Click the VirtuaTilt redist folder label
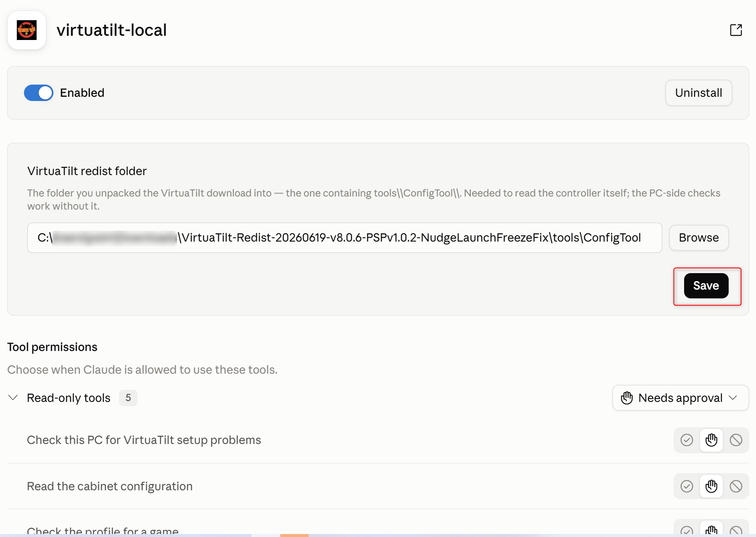756x537 pixels. [87, 171]
